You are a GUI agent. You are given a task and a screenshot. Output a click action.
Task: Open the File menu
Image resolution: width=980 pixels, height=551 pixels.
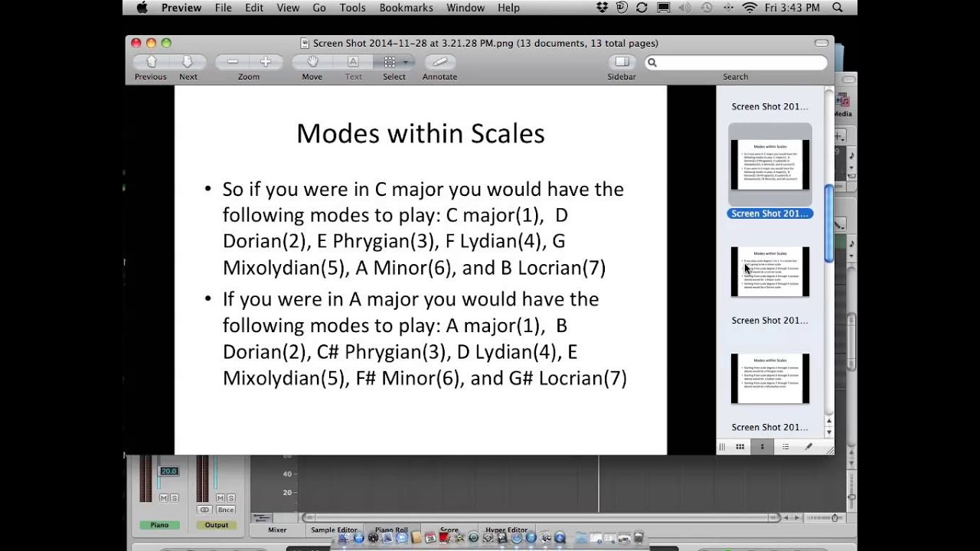coord(224,8)
